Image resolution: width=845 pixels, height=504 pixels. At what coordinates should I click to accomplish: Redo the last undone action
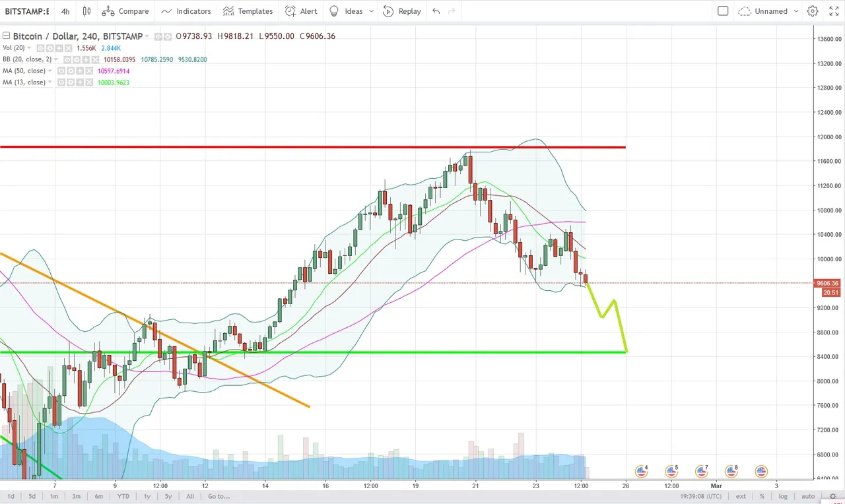pyautogui.click(x=452, y=11)
